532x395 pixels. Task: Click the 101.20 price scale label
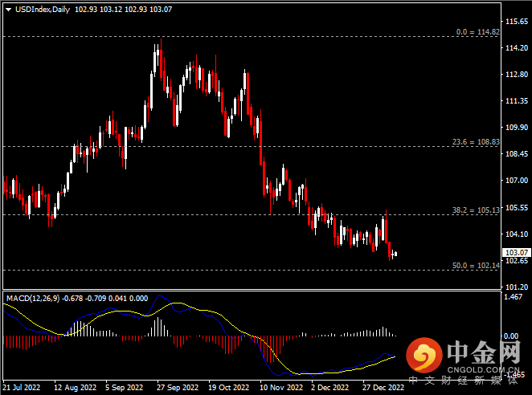[x=514, y=287]
